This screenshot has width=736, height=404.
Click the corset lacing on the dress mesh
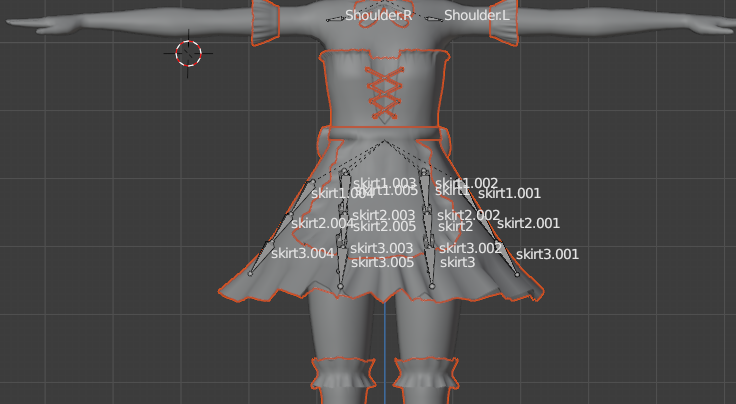pyautogui.click(x=385, y=92)
